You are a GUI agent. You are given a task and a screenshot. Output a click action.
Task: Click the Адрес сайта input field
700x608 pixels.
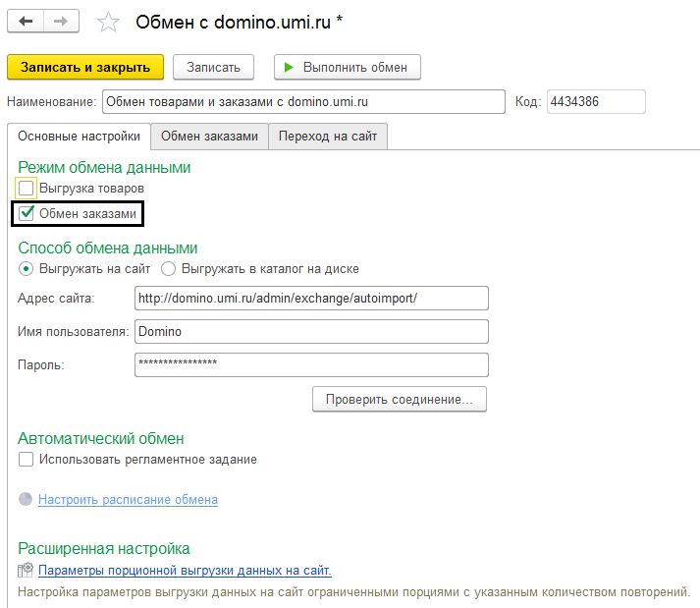pos(310,299)
